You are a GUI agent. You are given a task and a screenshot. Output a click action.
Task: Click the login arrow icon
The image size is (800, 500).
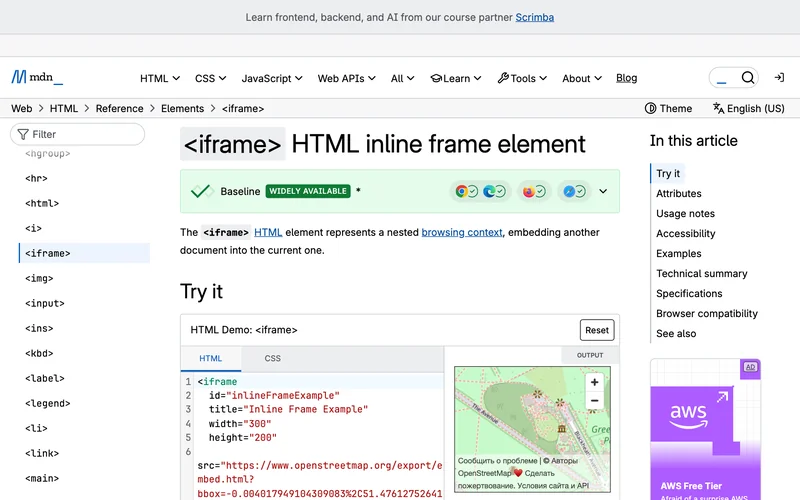tap(779, 78)
